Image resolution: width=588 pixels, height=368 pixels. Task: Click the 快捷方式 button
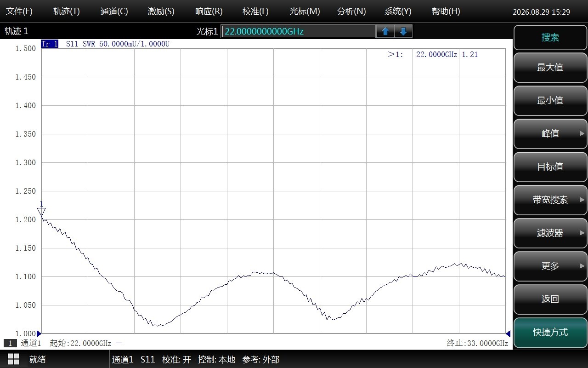pyautogui.click(x=550, y=332)
